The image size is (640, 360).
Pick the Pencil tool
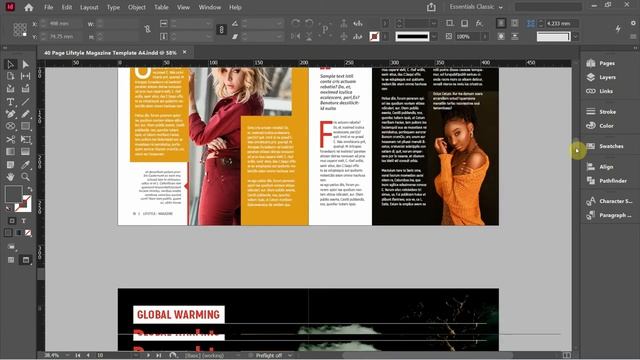[x=26, y=114]
